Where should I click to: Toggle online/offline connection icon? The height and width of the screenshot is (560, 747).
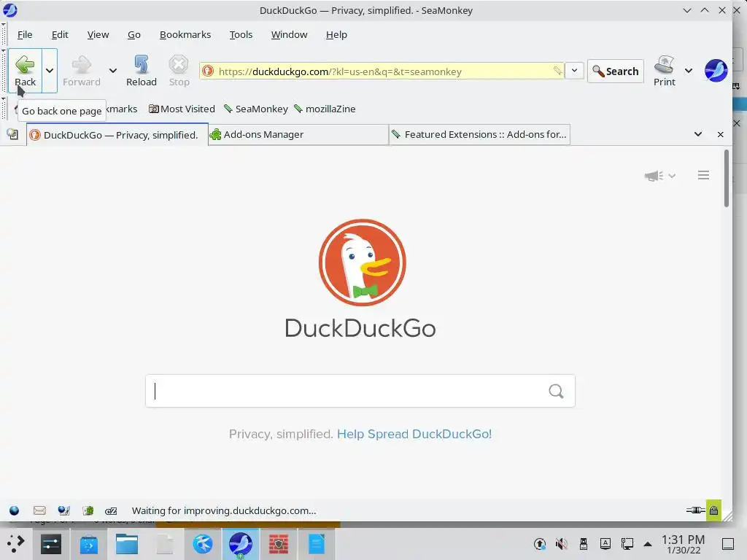[x=695, y=510]
